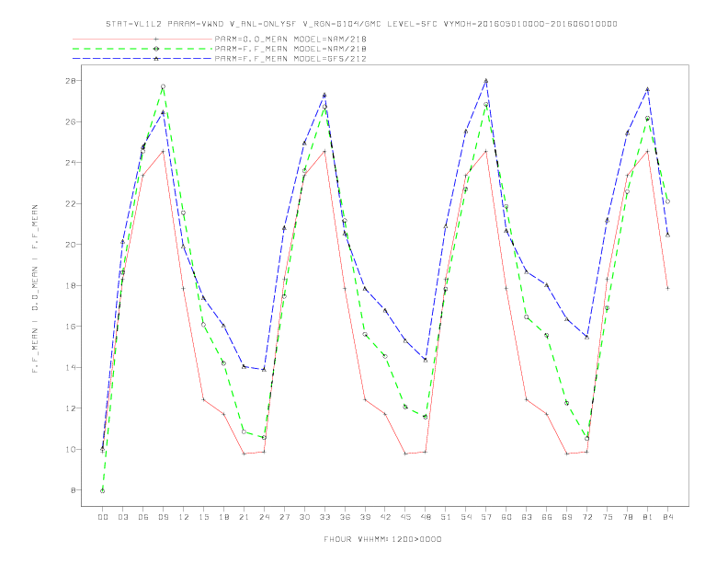728x563 pixels.
Task: Click y-axis tick label 8
Action: (x=74, y=490)
